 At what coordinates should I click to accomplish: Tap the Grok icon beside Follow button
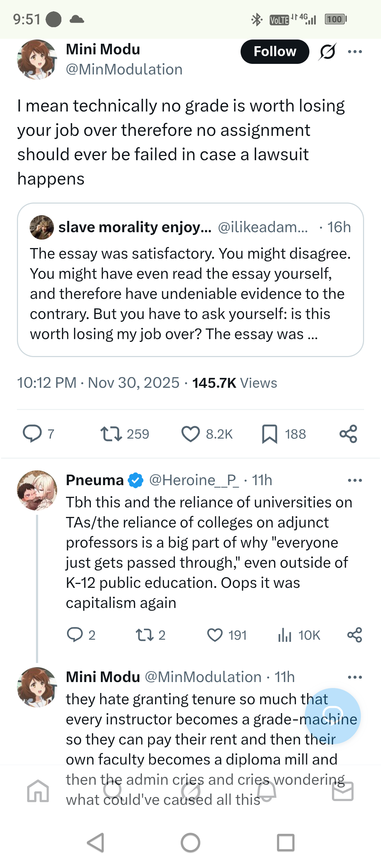click(327, 52)
